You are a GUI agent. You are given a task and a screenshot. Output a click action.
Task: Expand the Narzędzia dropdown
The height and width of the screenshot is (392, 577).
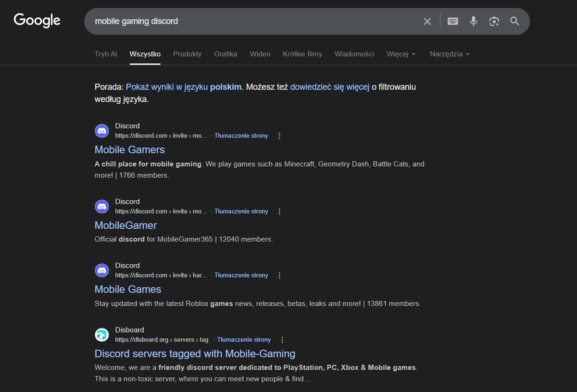point(450,54)
